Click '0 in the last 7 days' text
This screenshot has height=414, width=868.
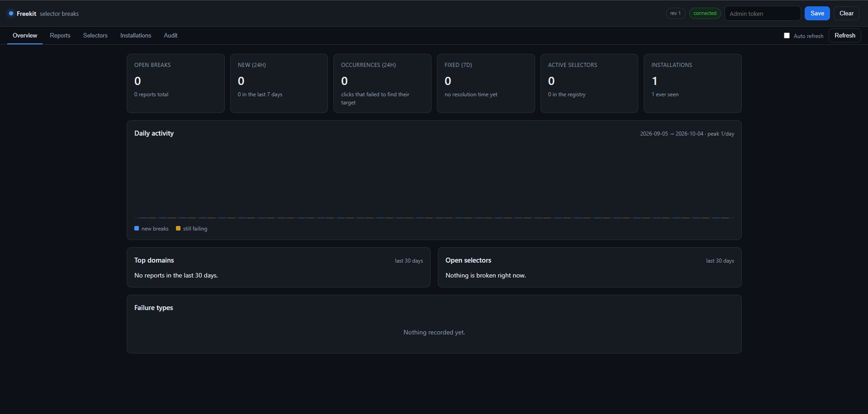pos(260,94)
